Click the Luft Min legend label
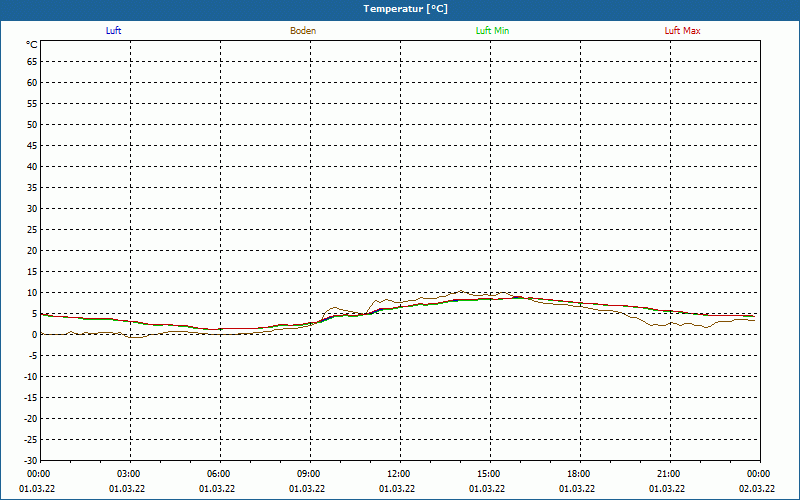The height and width of the screenshot is (500, 800). pyautogui.click(x=492, y=31)
